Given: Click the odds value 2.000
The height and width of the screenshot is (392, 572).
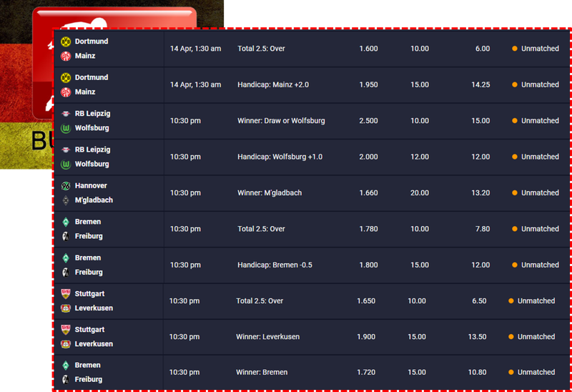Looking at the screenshot, I should [x=368, y=157].
